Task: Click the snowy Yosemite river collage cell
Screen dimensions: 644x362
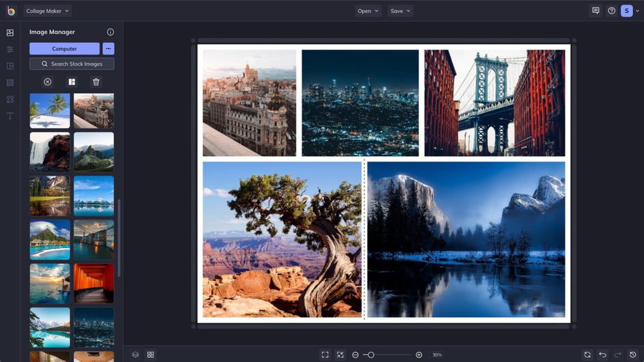Action: pyautogui.click(x=466, y=239)
